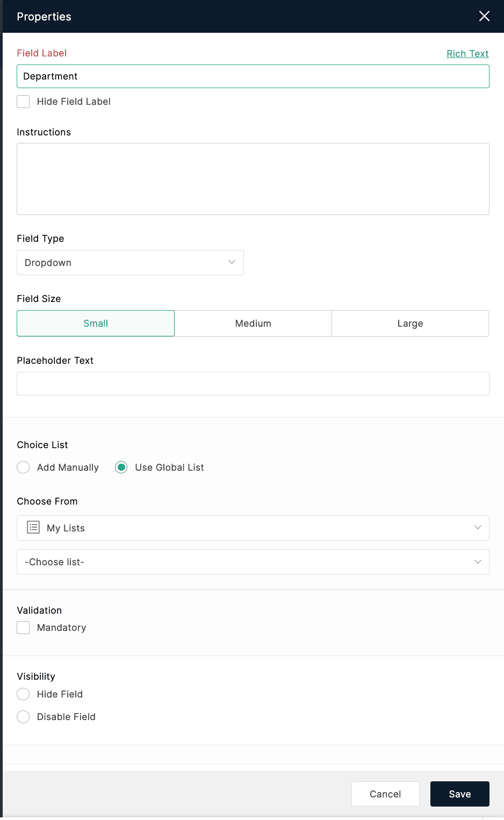Open the Field Type Dropdown selector
Screen dimensions: 504x820
click(129, 262)
